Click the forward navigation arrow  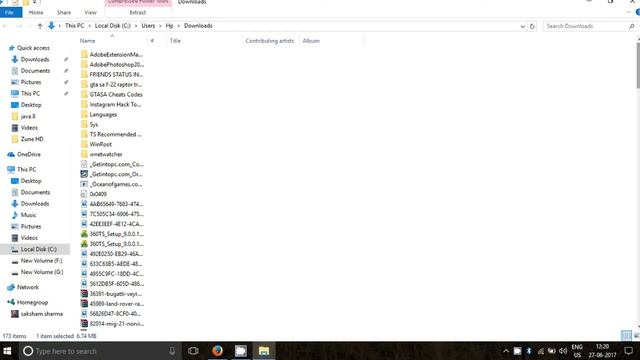[x=19, y=26]
